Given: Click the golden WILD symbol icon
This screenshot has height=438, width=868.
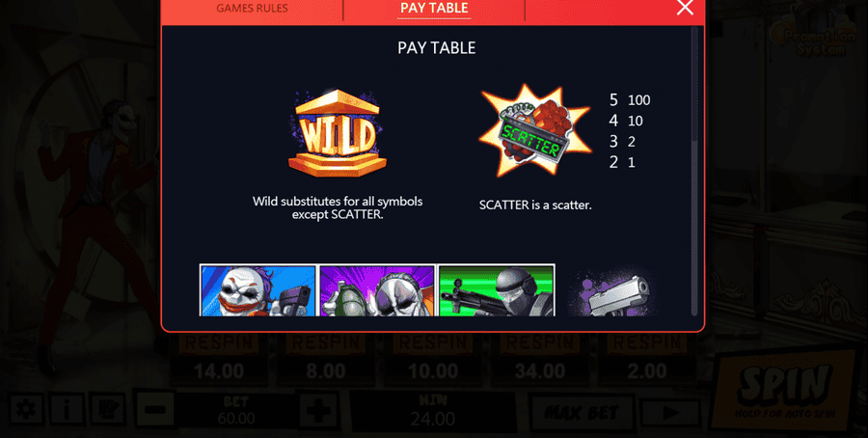Looking at the screenshot, I should click(338, 133).
